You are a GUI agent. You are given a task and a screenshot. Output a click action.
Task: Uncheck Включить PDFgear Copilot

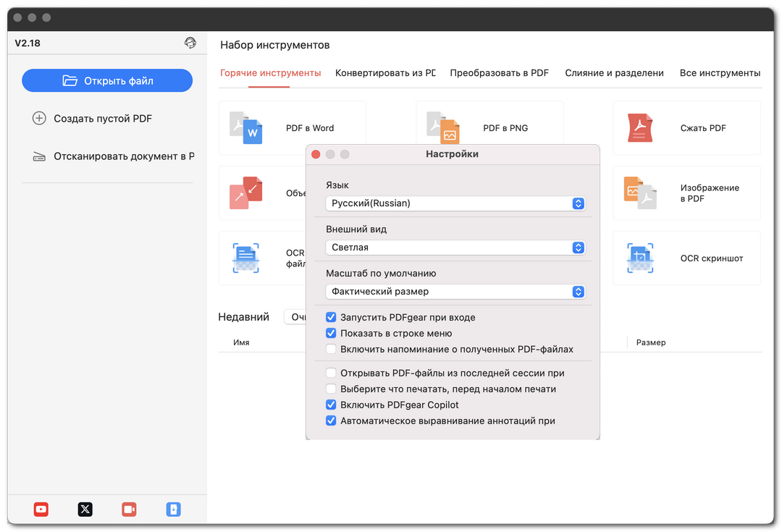click(331, 405)
